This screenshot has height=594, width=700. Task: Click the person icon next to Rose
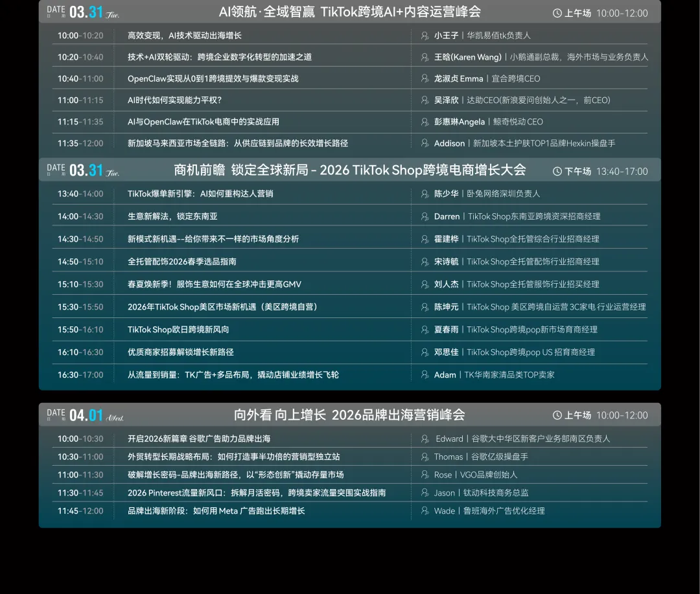click(425, 475)
